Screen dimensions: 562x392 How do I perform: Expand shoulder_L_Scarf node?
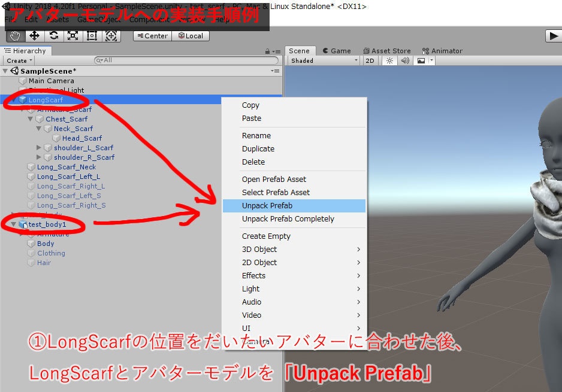[39, 147]
